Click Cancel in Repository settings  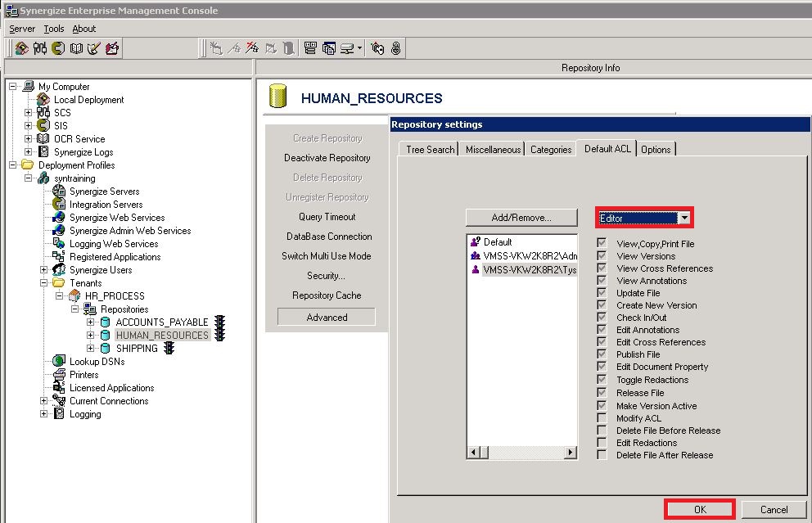pyautogui.click(x=774, y=510)
